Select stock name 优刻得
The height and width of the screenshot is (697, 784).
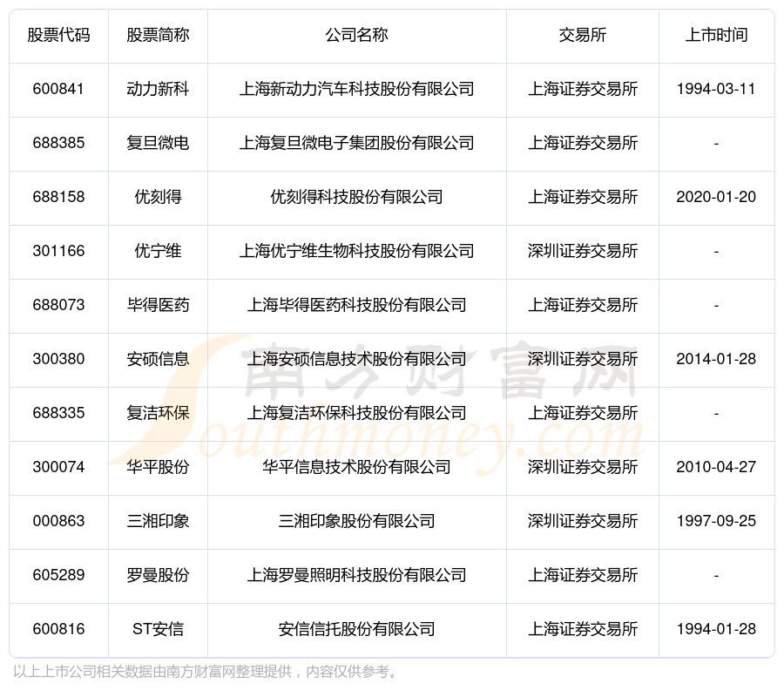click(158, 197)
